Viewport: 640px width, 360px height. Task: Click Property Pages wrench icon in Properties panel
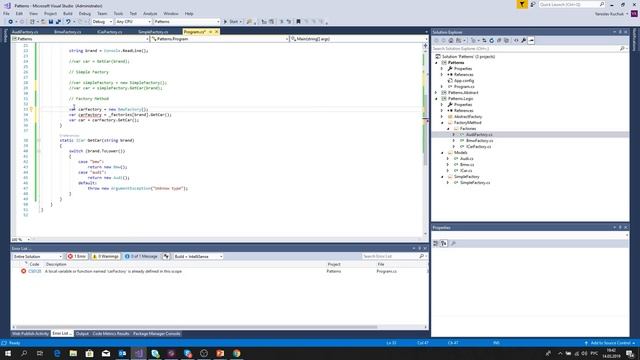pyautogui.click(x=453, y=243)
